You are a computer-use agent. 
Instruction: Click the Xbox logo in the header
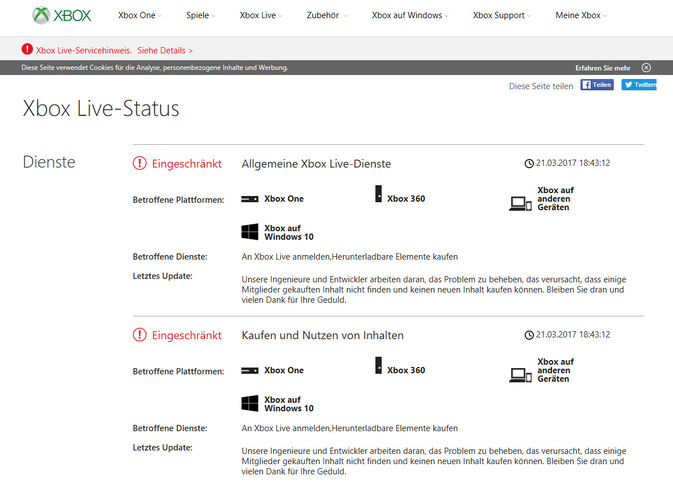click(62, 15)
